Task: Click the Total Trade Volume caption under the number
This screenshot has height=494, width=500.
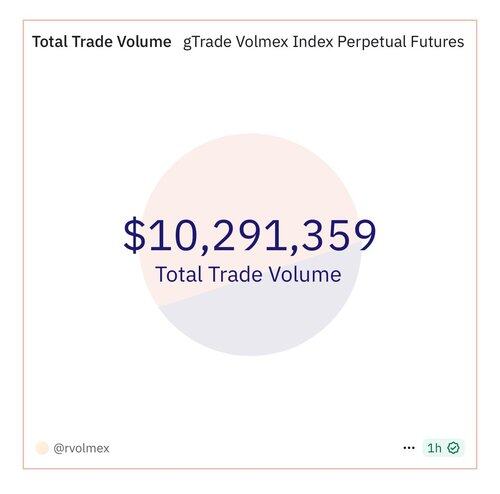Action: [x=248, y=274]
